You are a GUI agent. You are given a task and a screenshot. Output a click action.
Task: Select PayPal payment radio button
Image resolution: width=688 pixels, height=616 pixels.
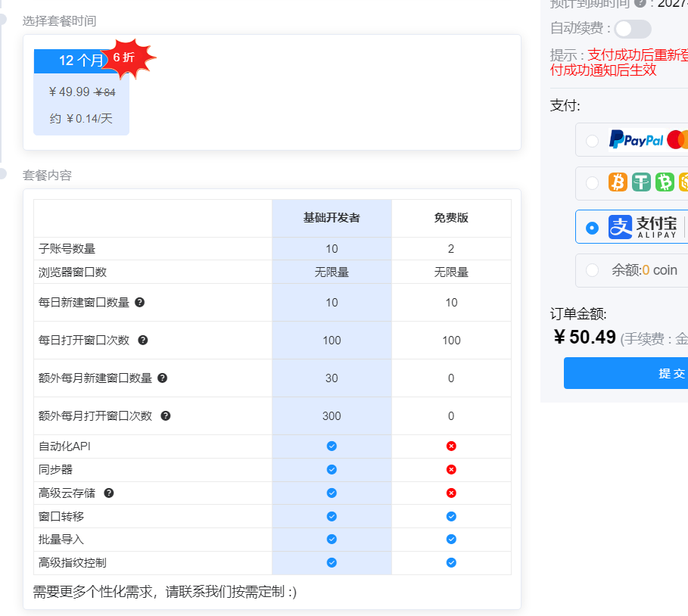pos(592,141)
